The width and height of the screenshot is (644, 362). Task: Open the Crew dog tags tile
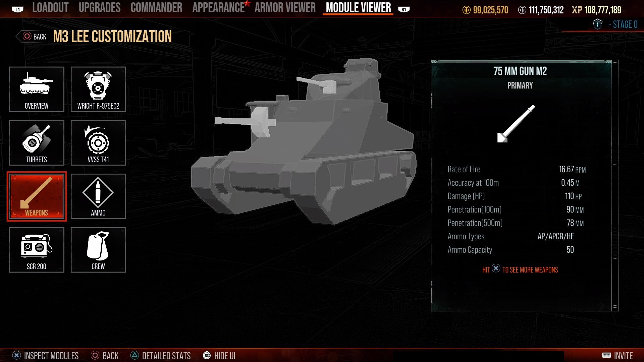[98, 250]
